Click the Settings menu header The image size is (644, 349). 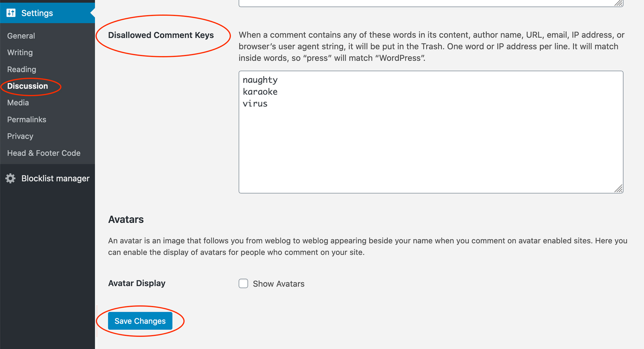(x=37, y=13)
